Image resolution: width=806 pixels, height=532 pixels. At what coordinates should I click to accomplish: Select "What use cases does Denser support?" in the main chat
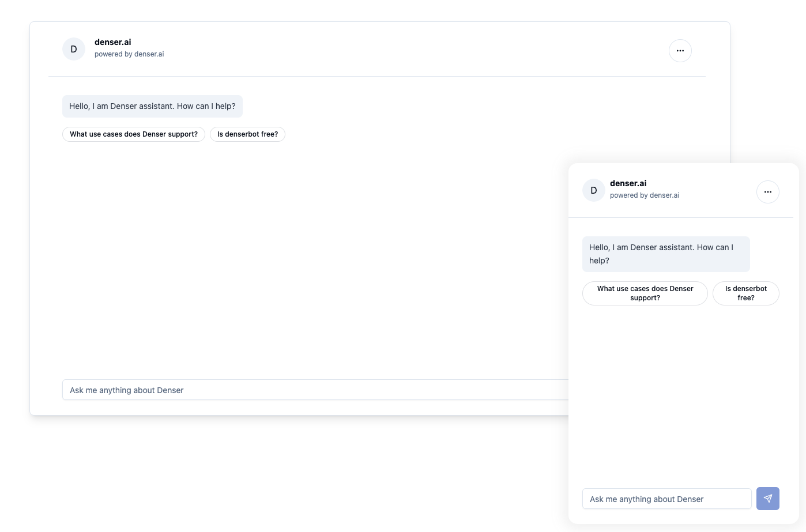133,134
